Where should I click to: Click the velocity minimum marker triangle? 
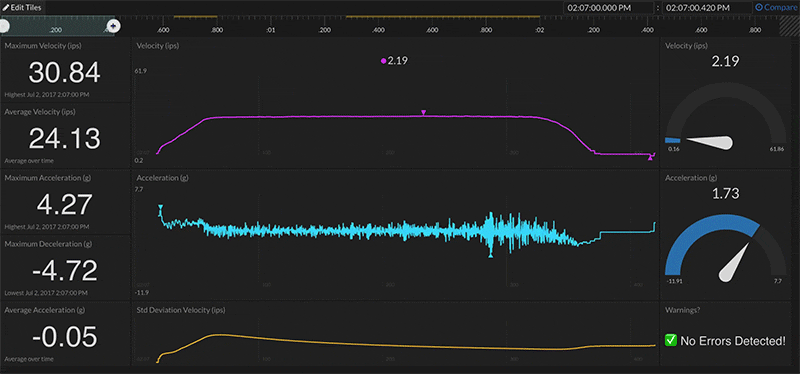pos(650,159)
